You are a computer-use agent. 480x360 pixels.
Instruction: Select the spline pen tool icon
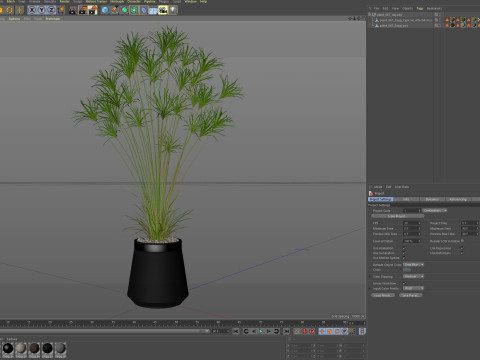(114, 10)
